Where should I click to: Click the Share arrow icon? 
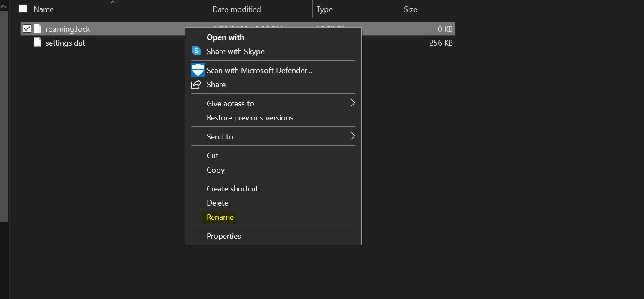click(196, 84)
